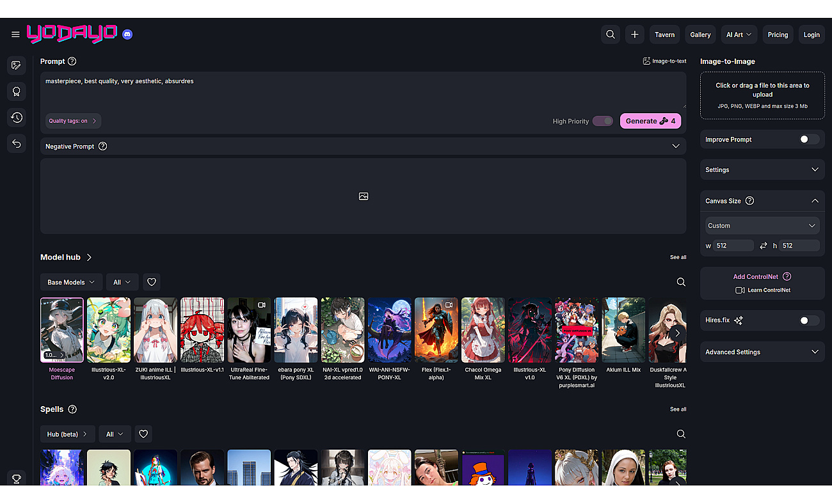Open Custom canvas size dropdown
Image resolution: width=832 pixels, height=504 pixels.
pyautogui.click(x=762, y=226)
